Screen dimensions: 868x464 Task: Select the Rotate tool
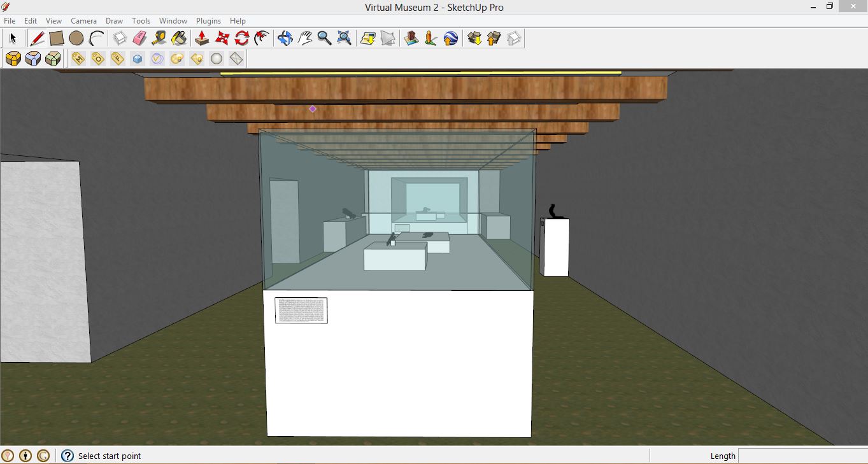241,39
